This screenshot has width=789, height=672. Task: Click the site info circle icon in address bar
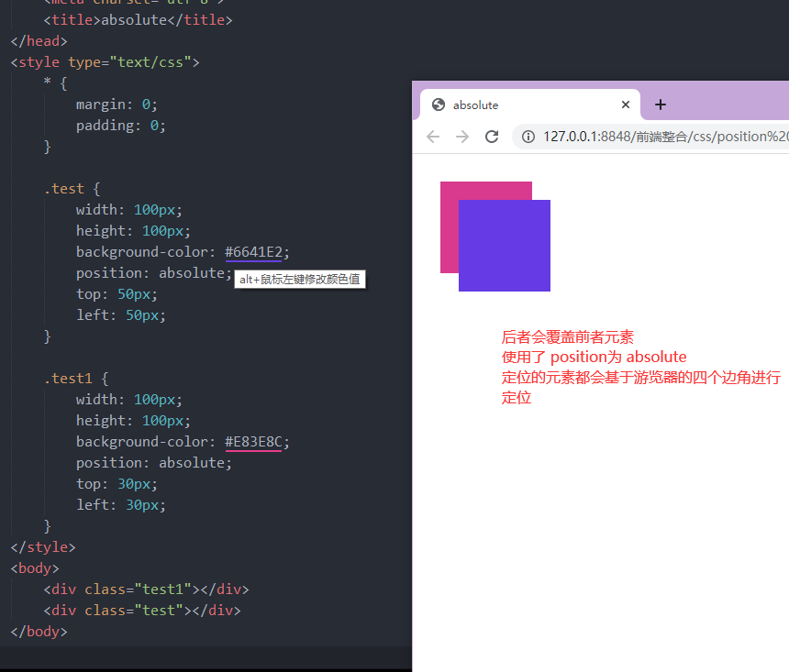pyautogui.click(x=528, y=136)
